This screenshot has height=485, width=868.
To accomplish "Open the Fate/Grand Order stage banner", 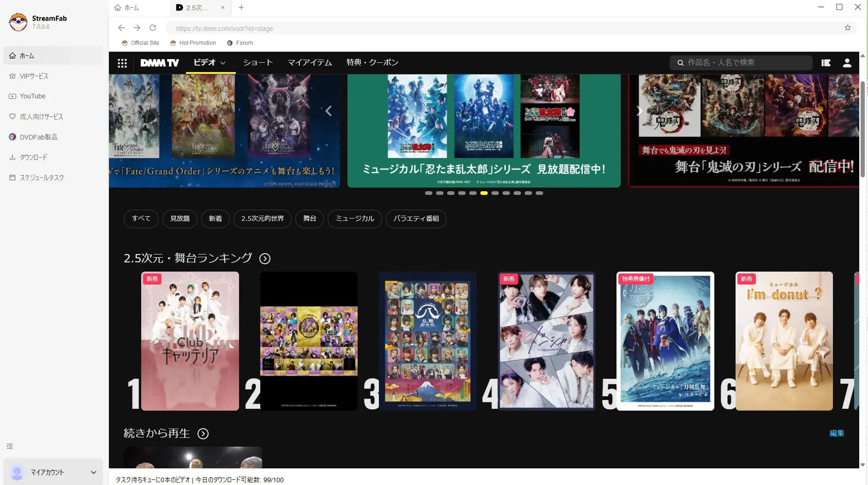I will pos(224,131).
